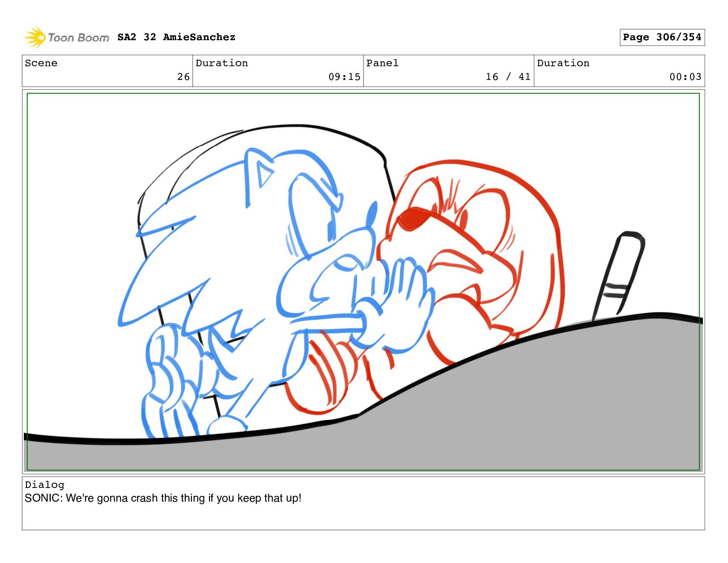This screenshot has width=728, height=563.
Task: Select the panel duration '00:03'
Action: (x=685, y=77)
